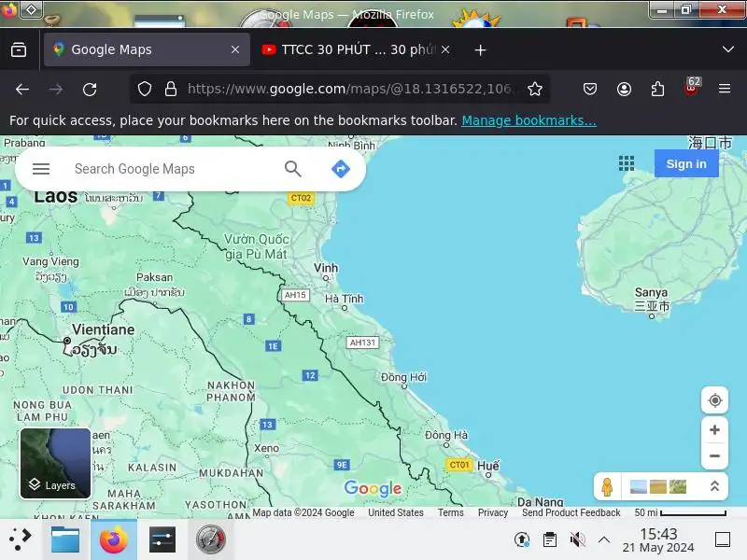The width and height of the screenshot is (747, 560).
Task: Open the KDE application launcher
Action: pos(21,539)
